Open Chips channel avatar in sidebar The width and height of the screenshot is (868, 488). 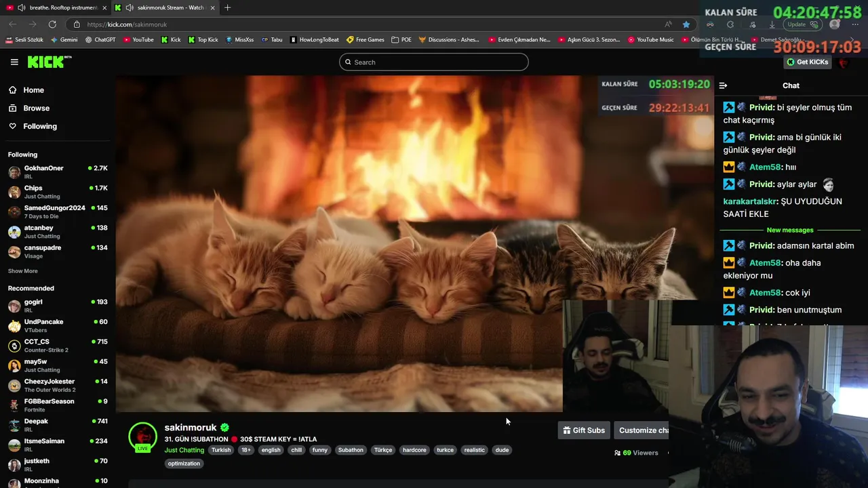coord(14,192)
